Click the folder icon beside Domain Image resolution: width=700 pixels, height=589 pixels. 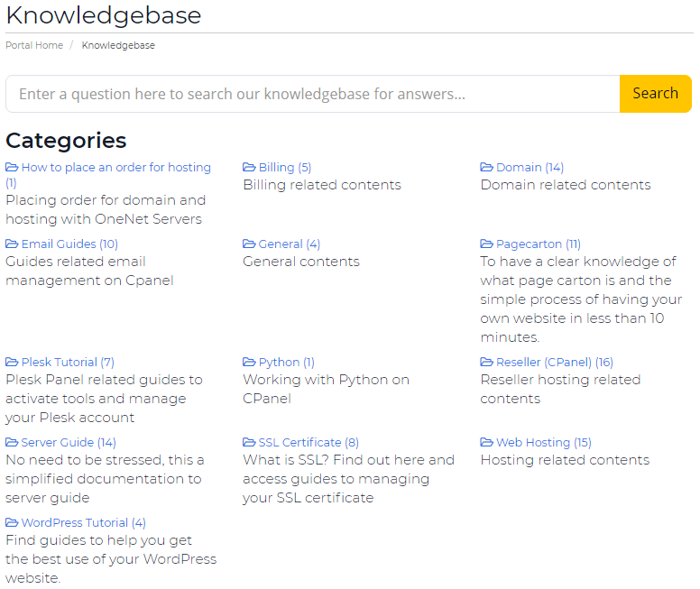486,168
